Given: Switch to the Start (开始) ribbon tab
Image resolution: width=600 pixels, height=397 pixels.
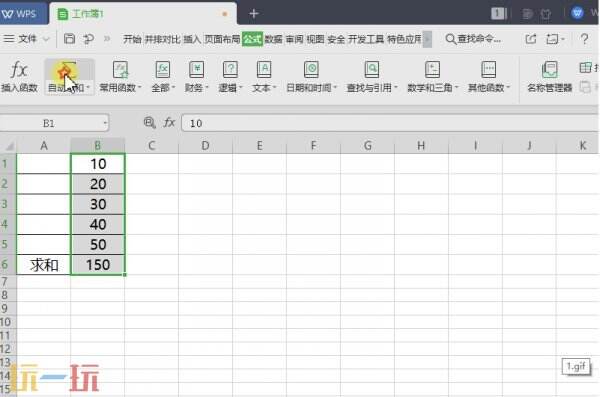Looking at the screenshot, I should click(132, 39).
